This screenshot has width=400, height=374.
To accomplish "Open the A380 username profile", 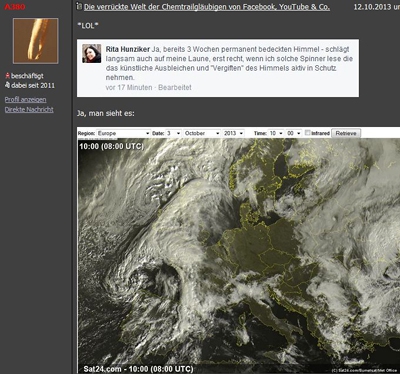I will (x=15, y=6).
